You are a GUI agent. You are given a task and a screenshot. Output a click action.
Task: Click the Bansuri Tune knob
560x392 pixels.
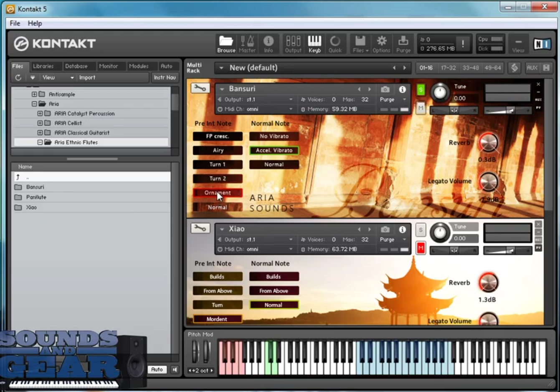439,93
